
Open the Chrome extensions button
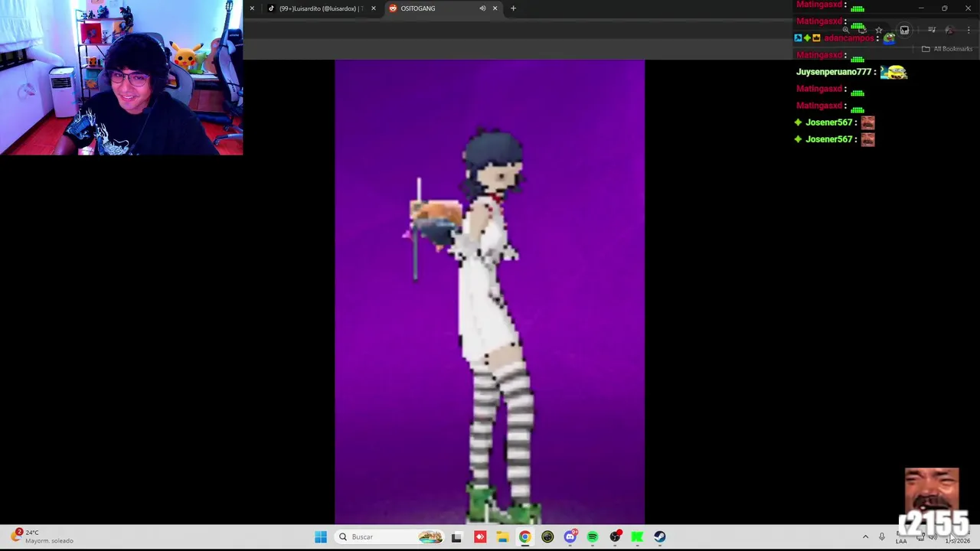click(x=904, y=31)
